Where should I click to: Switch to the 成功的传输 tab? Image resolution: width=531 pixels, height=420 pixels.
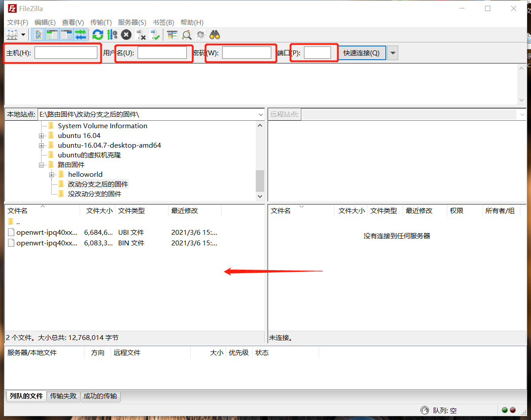tap(100, 396)
